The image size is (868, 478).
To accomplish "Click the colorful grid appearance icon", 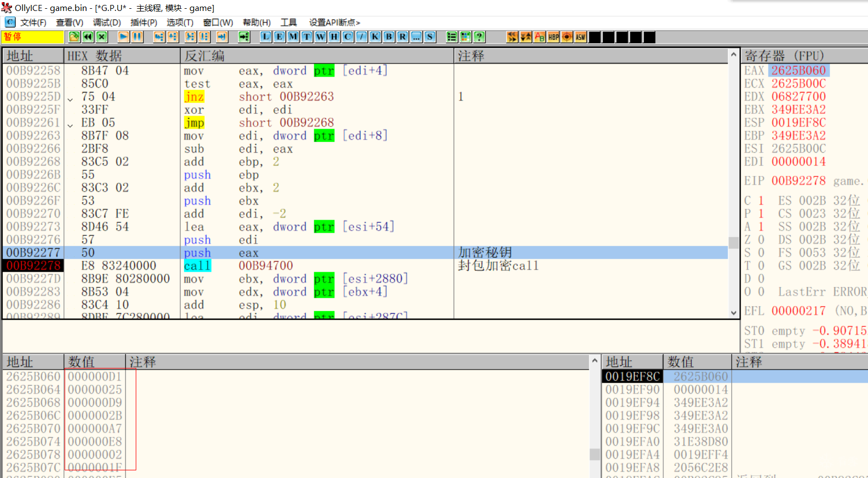I will click(x=466, y=37).
